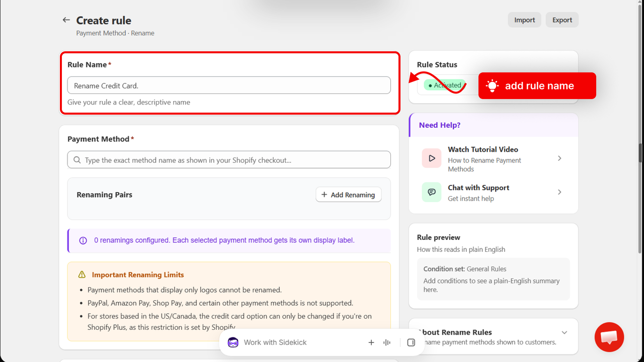The height and width of the screenshot is (362, 644).
Task: Click the panel toggle icon in Sidekick bar
Action: point(411,342)
